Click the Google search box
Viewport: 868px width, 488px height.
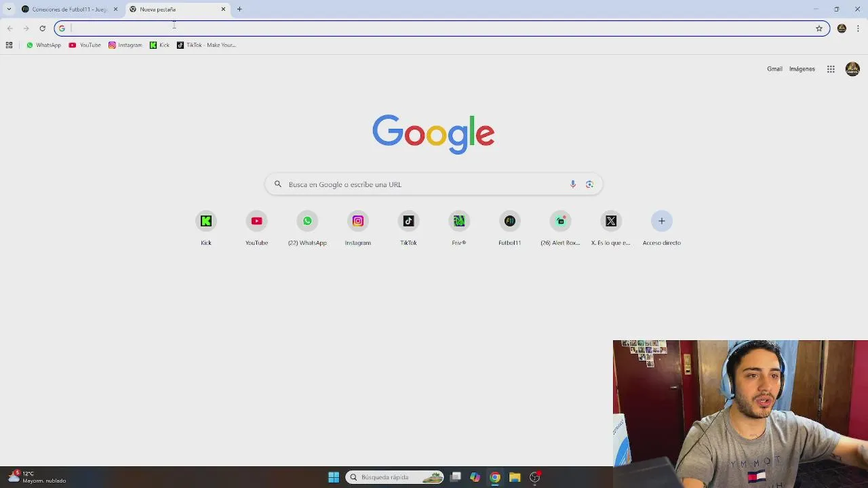[x=433, y=184]
